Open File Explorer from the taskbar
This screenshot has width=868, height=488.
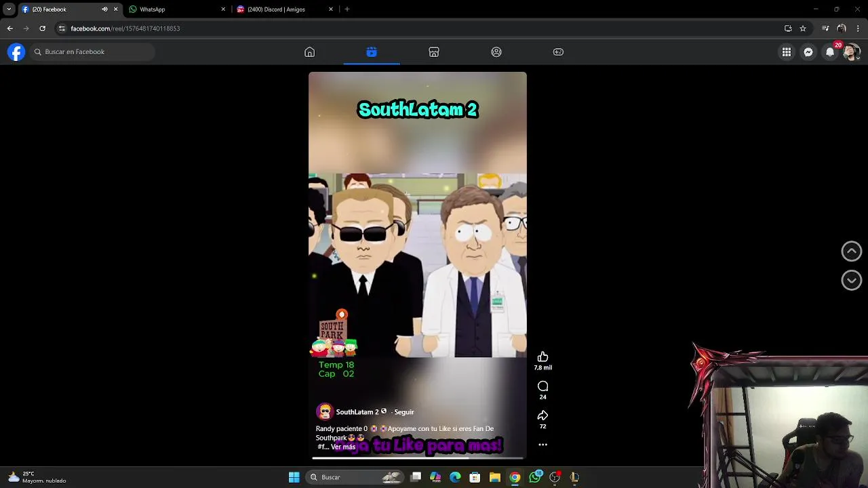[495, 477]
